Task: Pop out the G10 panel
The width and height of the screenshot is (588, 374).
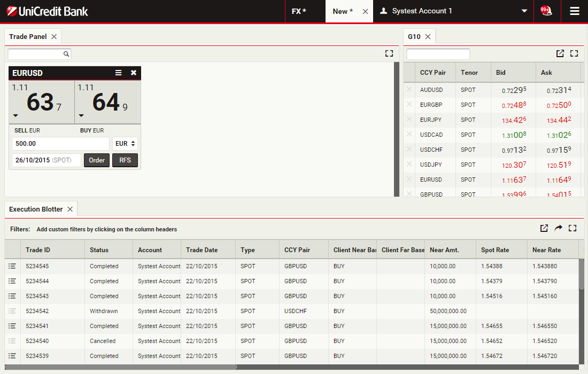Action: (560, 53)
